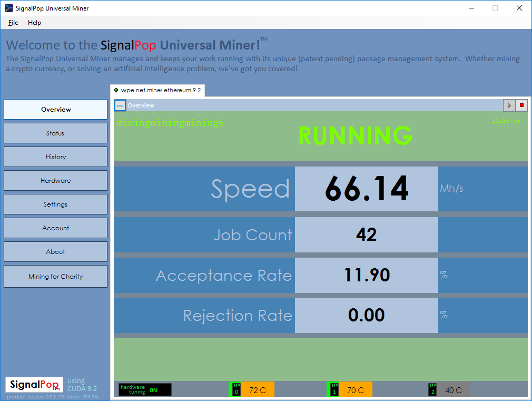This screenshot has height=401, width=532.
Task: Click the red Stop mining button
Action: (521, 105)
